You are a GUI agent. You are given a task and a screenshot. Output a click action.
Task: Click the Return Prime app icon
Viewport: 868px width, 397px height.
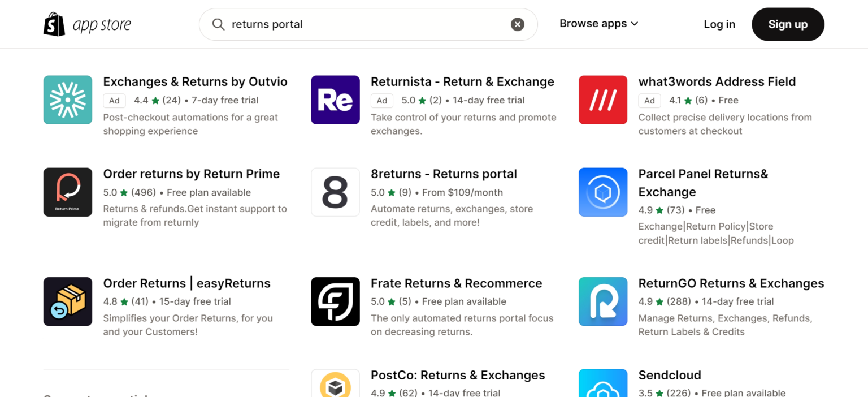(x=68, y=192)
